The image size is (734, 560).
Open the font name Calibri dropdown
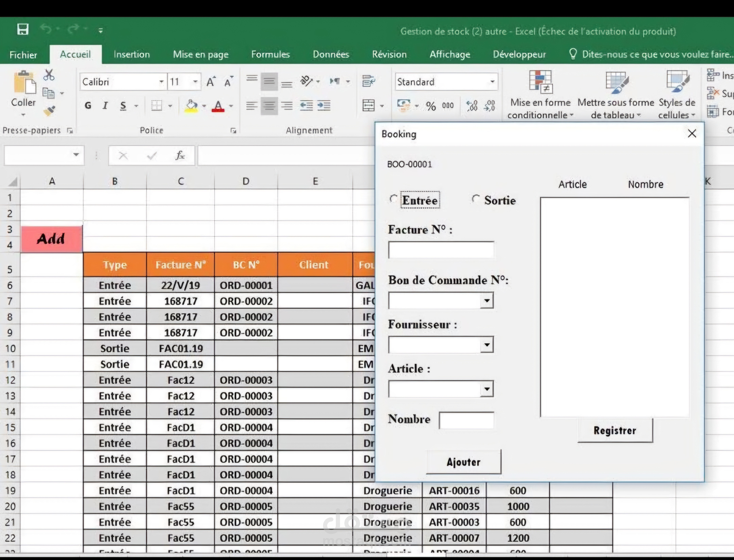pyautogui.click(x=161, y=82)
